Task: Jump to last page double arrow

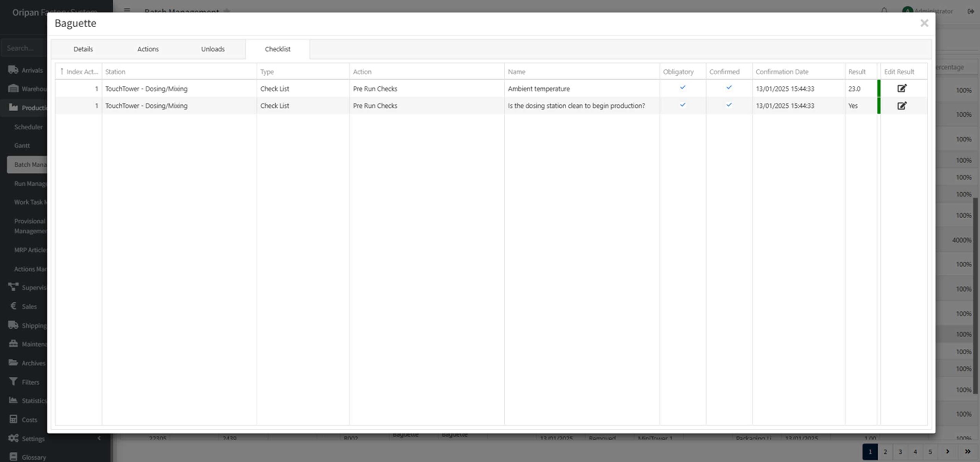Action: click(x=967, y=452)
